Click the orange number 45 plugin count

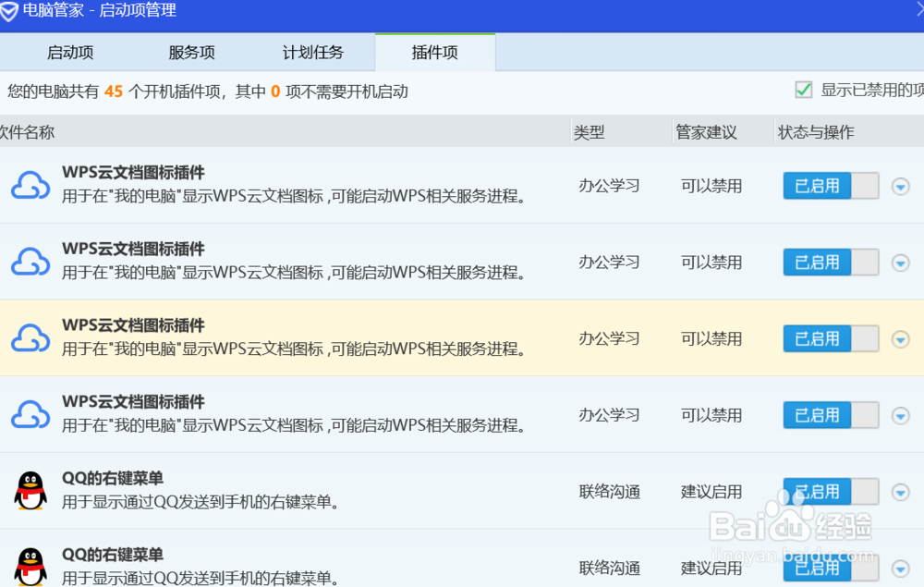coord(114,92)
